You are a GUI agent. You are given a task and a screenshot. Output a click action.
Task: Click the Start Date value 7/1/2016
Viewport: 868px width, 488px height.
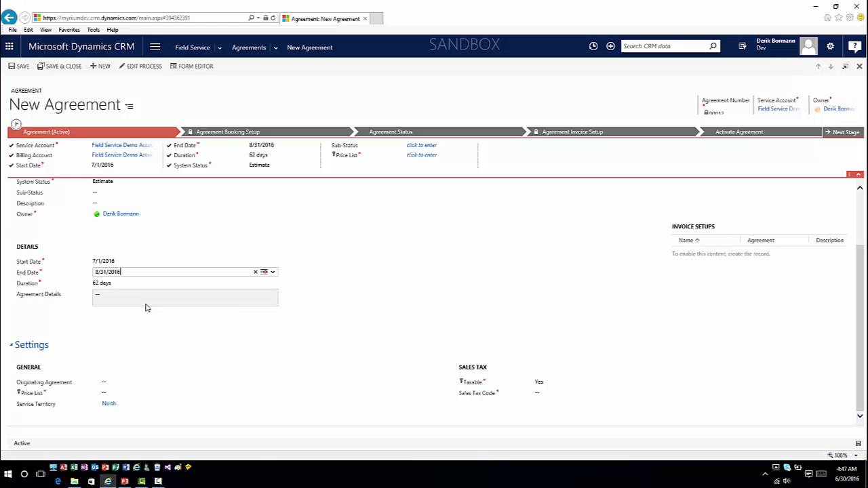(103, 261)
